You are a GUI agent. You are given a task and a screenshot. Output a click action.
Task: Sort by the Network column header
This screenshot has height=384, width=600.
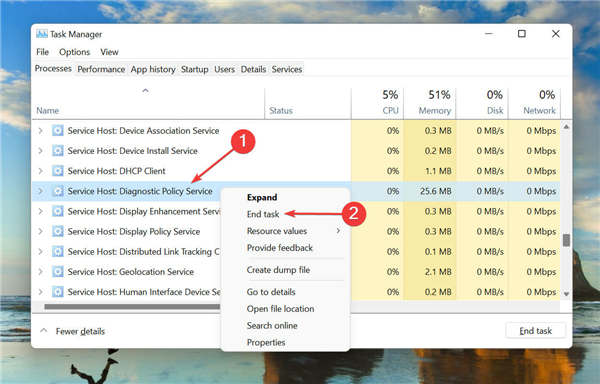coord(539,111)
